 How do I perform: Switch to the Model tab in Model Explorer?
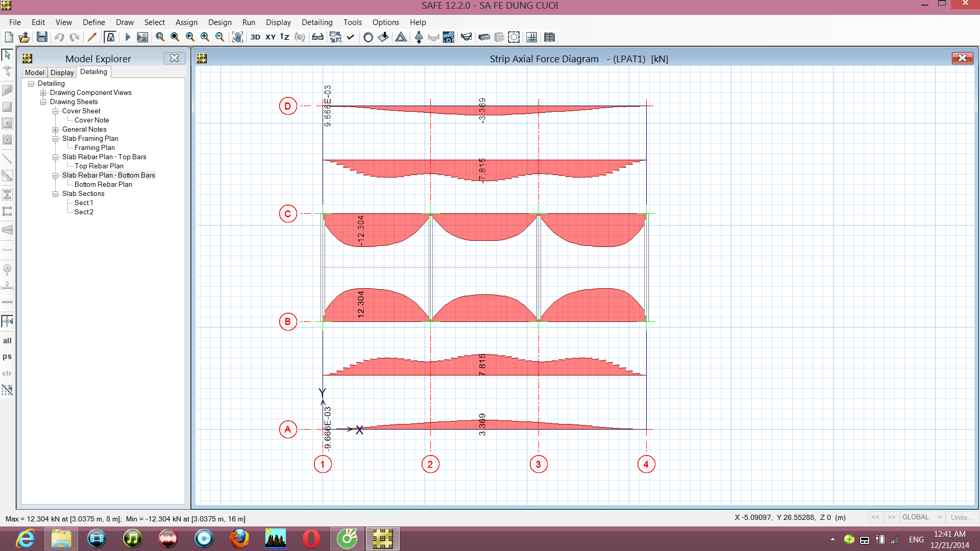point(35,72)
